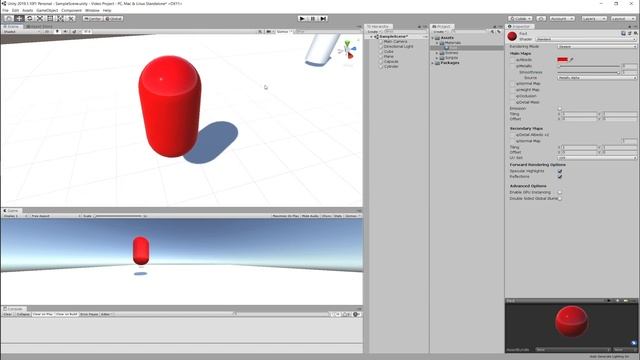Switch to the Scene tab
Screen dimensions: 640x360
11,27
